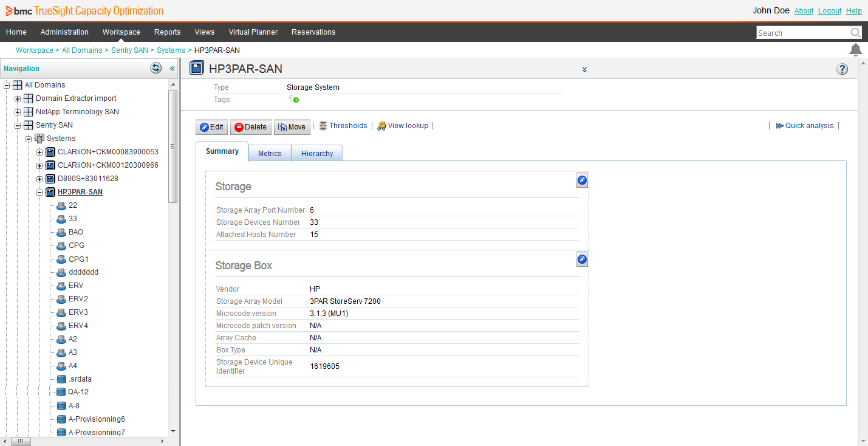Screen dimensions: 868x446
Task: Click the Delete button
Action: point(251,127)
